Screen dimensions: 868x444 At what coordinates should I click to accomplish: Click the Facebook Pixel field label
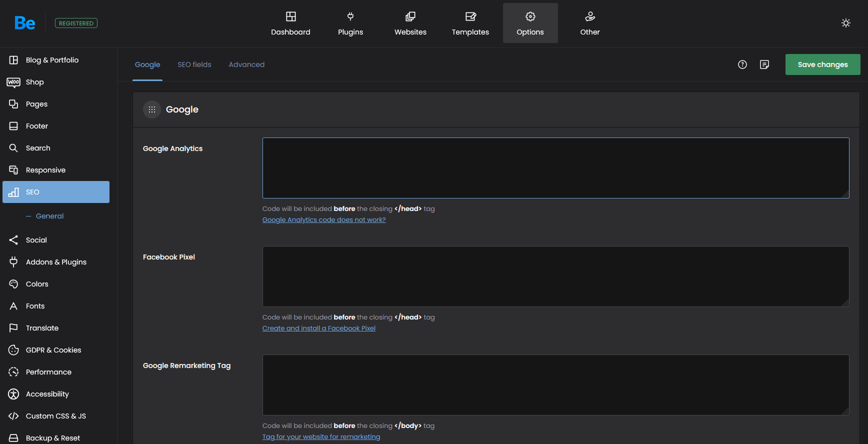pos(169,257)
